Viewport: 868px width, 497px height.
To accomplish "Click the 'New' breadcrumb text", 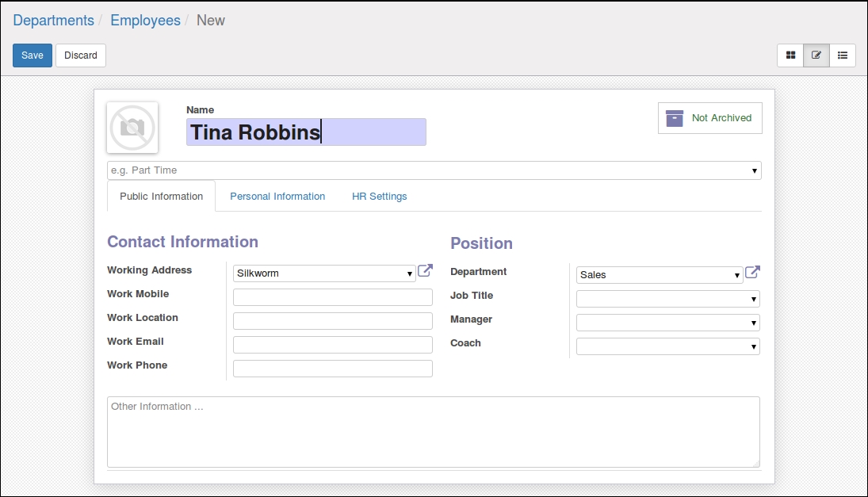I will click(x=210, y=21).
